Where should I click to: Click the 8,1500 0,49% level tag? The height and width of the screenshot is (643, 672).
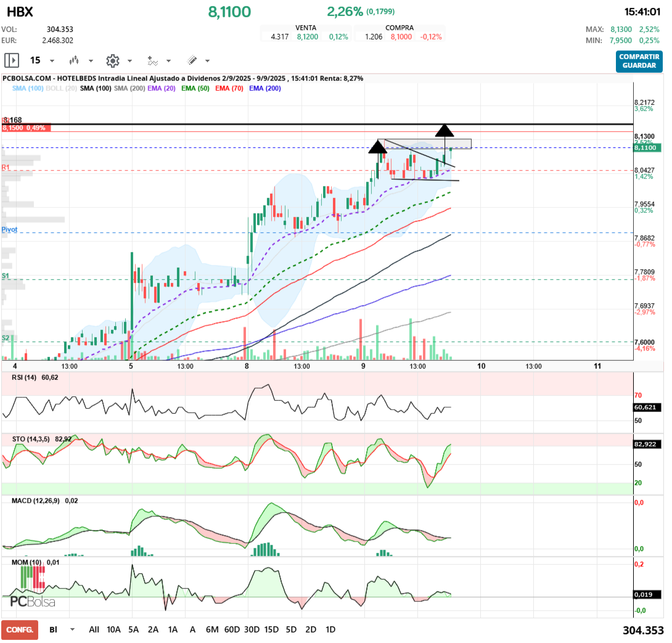26,128
